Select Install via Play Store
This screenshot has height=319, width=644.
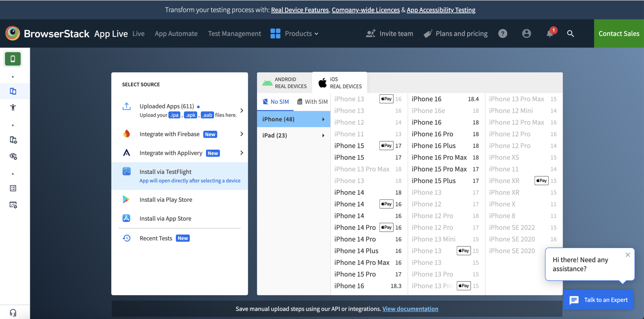(166, 199)
